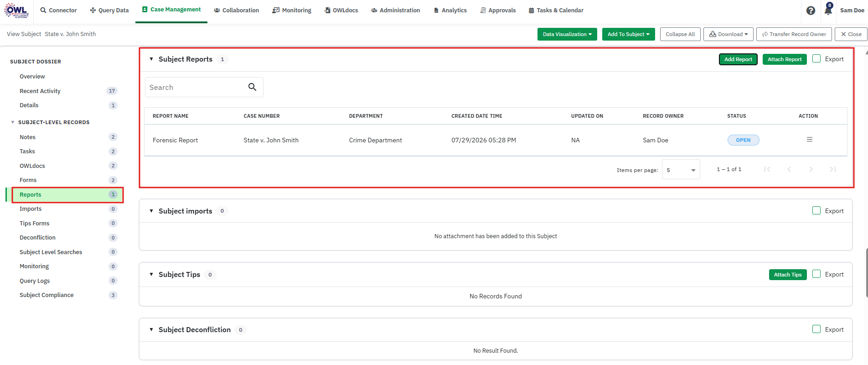868x365 pixels.
Task: Open the Approvals tab
Action: coord(498,10)
